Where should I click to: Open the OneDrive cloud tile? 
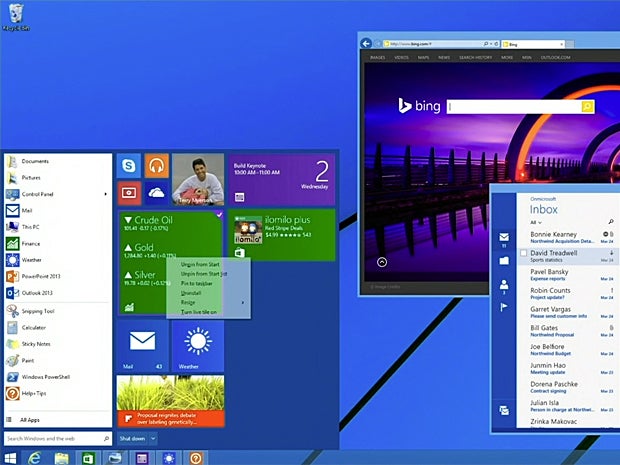[156, 193]
